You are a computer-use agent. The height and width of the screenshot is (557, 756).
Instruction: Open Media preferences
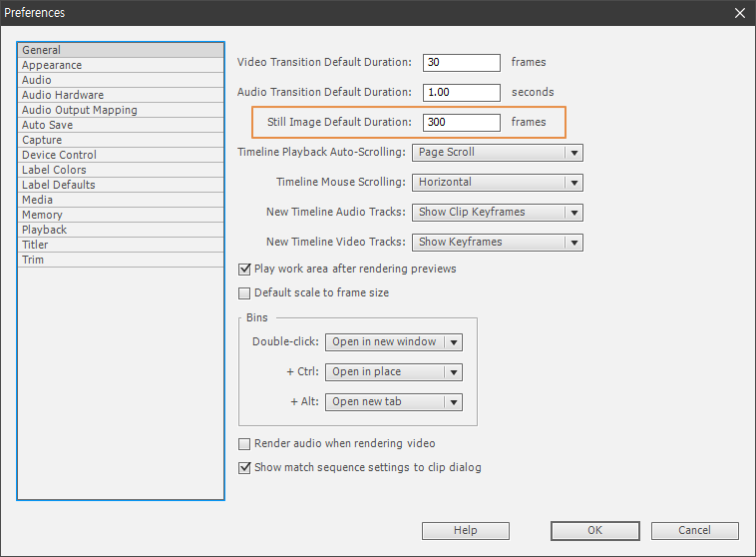[x=121, y=200]
